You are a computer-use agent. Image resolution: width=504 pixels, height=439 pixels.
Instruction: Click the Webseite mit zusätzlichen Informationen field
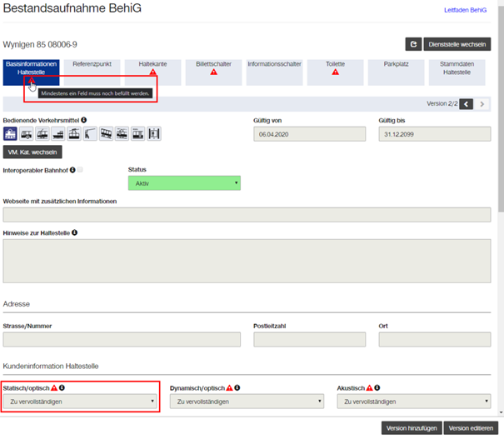pos(247,215)
